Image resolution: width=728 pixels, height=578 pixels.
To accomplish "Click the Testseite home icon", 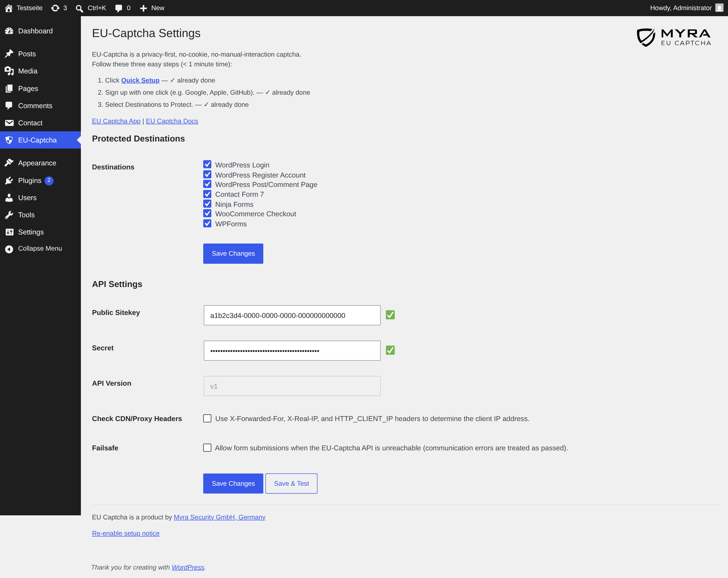I will (x=9, y=8).
